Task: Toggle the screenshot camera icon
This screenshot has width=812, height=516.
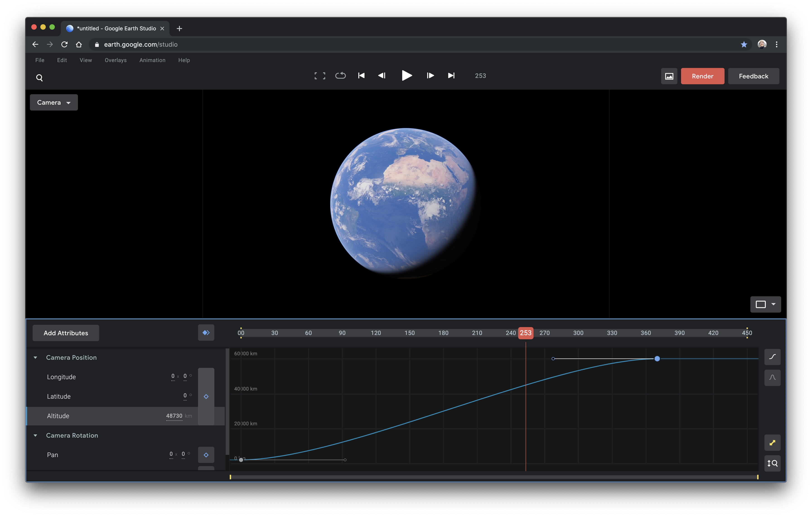Action: (x=669, y=76)
